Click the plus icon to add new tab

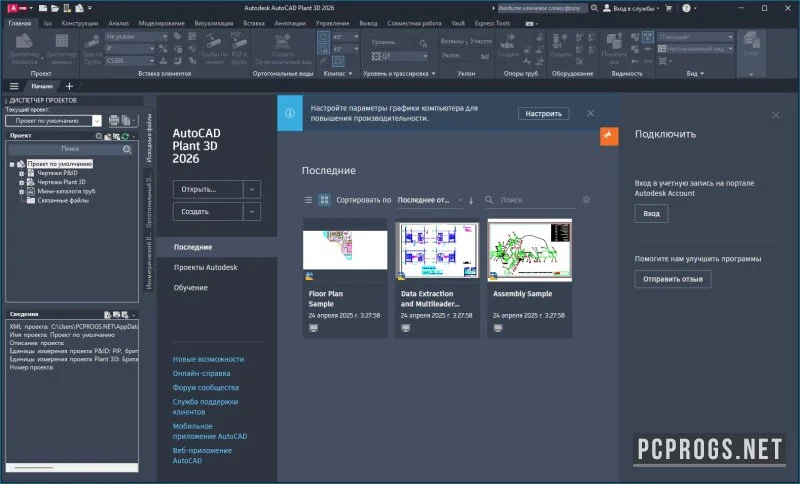click(69, 86)
